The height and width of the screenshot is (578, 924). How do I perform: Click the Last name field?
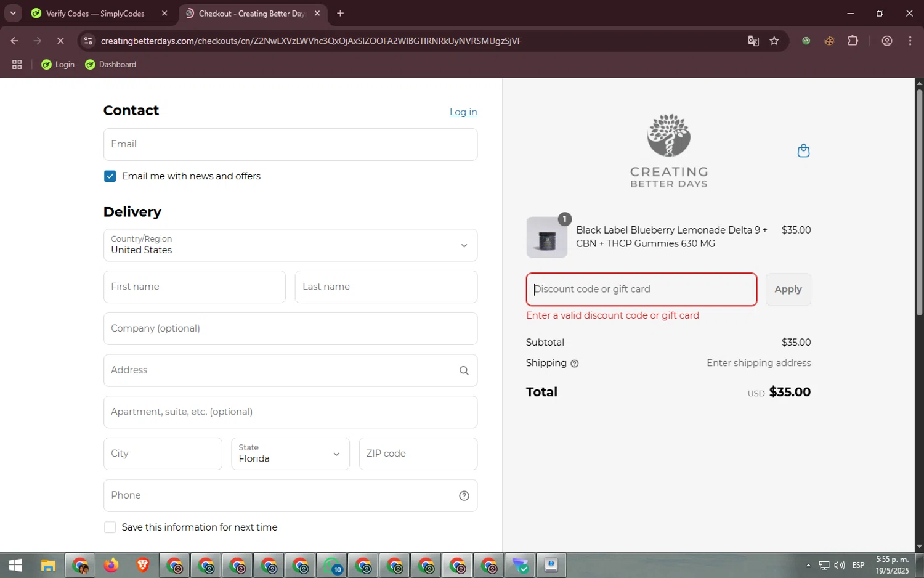pyautogui.click(x=386, y=287)
